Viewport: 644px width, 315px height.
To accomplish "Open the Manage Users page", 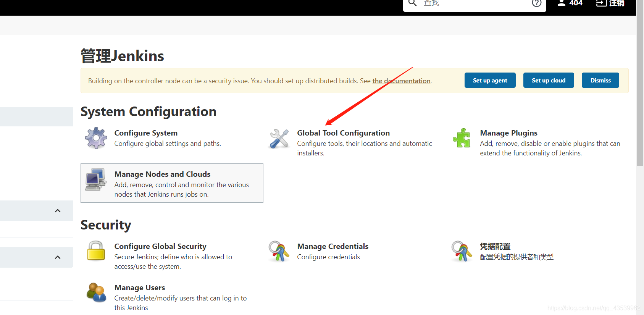I will pos(140,288).
